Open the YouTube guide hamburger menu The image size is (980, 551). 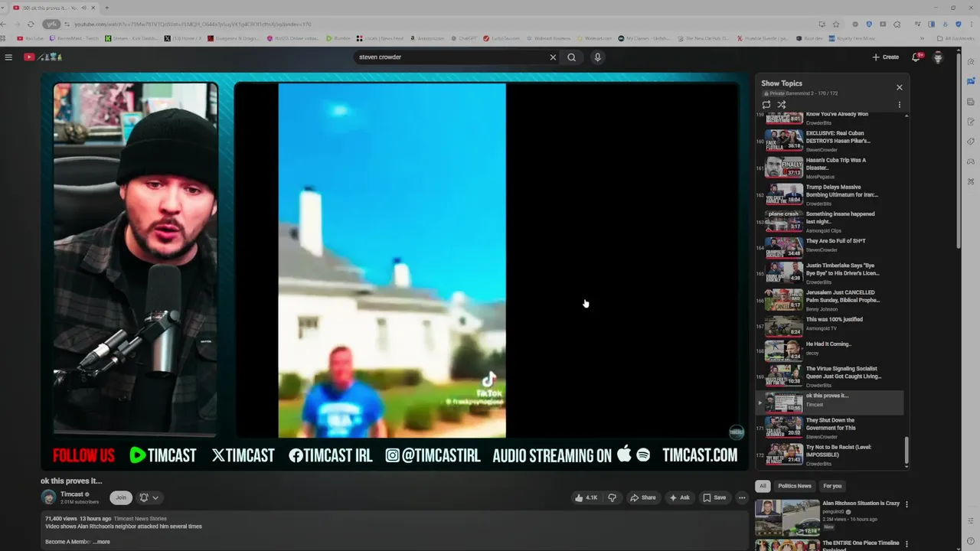(x=8, y=57)
